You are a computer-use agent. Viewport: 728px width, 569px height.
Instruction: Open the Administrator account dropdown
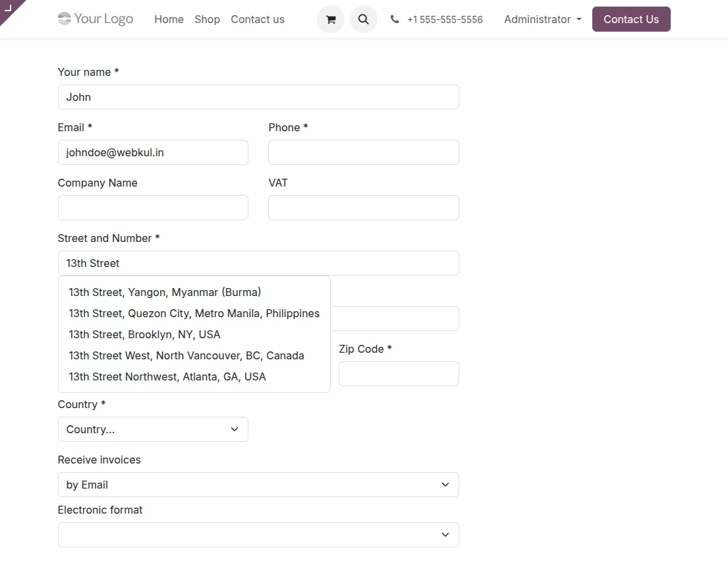click(x=542, y=19)
